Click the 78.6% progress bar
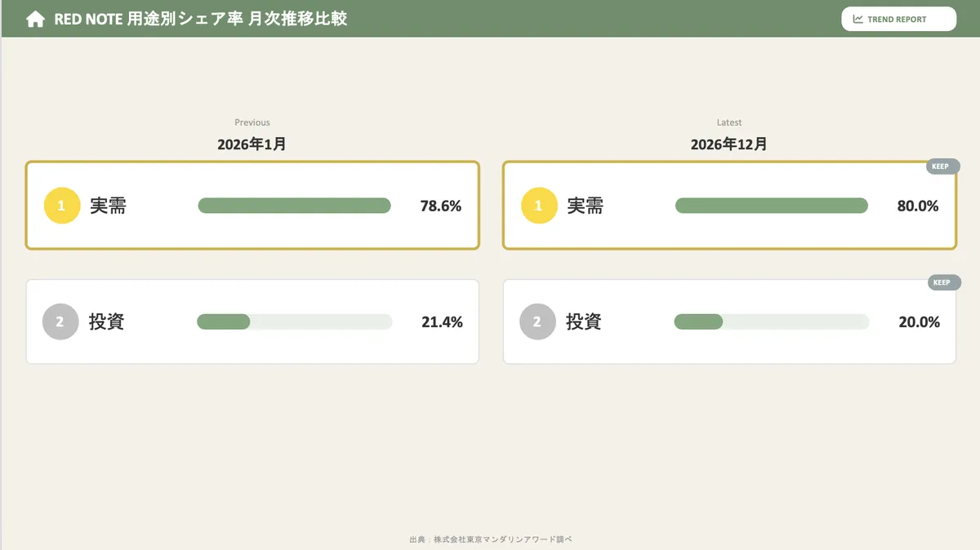Image resolution: width=980 pixels, height=550 pixels. coord(294,206)
